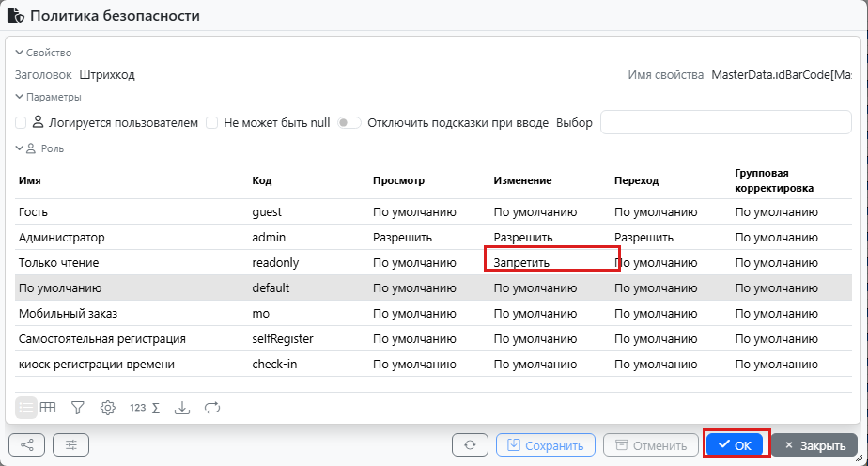Switch to list view icon
The height and width of the screenshot is (466, 868).
pos(26,408)
